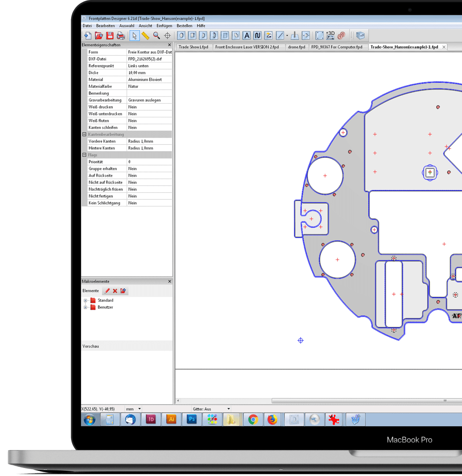Select the rectangle cutout tool
Screen dimensions: 462x476
[x=192, y=35]
